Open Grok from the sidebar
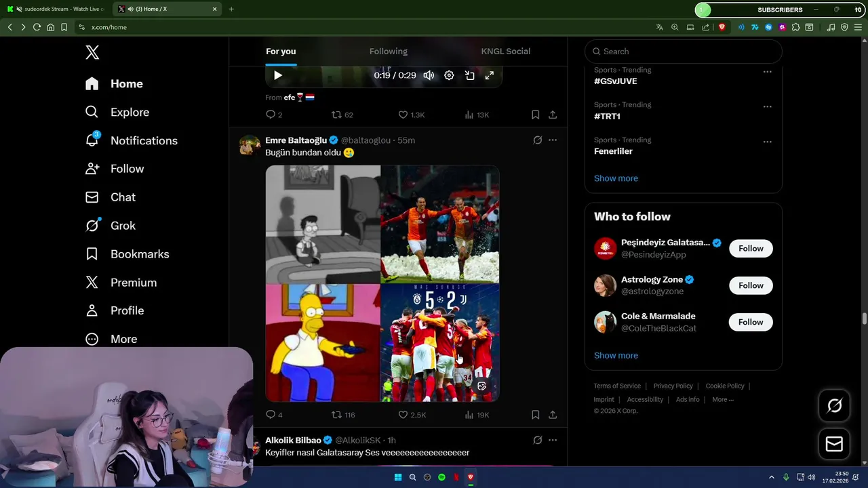 click(x=110, y=226)
